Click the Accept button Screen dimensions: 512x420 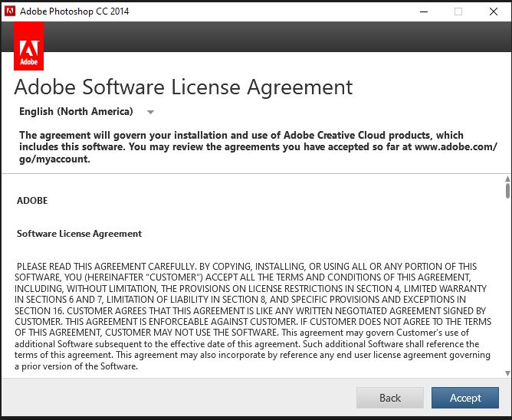tap(465, 398)
